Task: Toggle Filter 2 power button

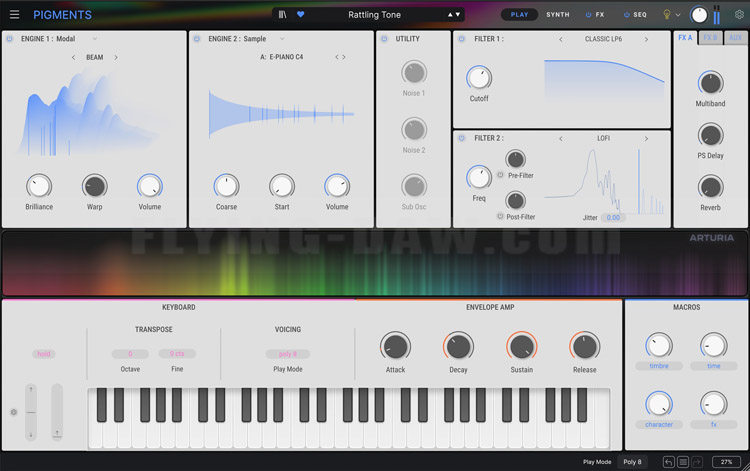Action: 462,138
